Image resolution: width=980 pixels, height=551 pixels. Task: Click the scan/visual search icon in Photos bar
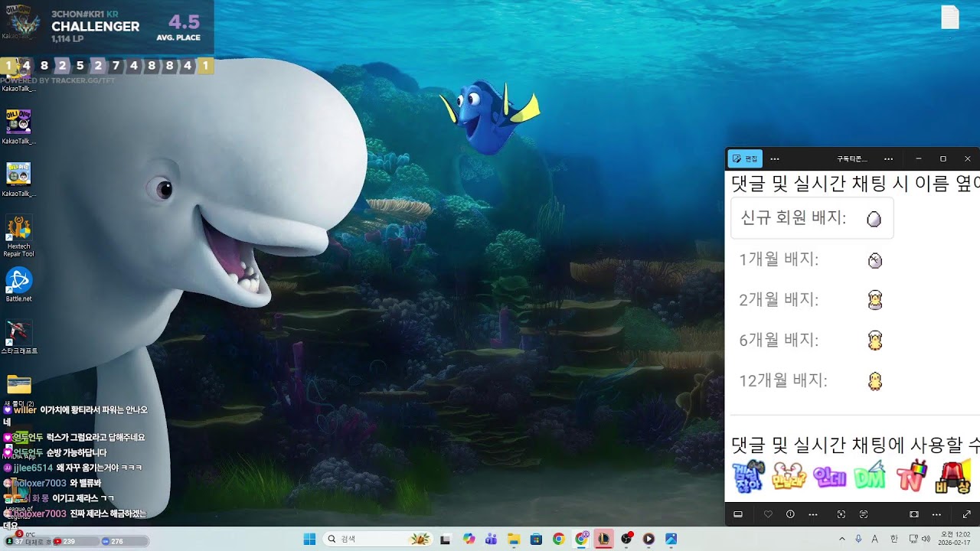point(841,514)
